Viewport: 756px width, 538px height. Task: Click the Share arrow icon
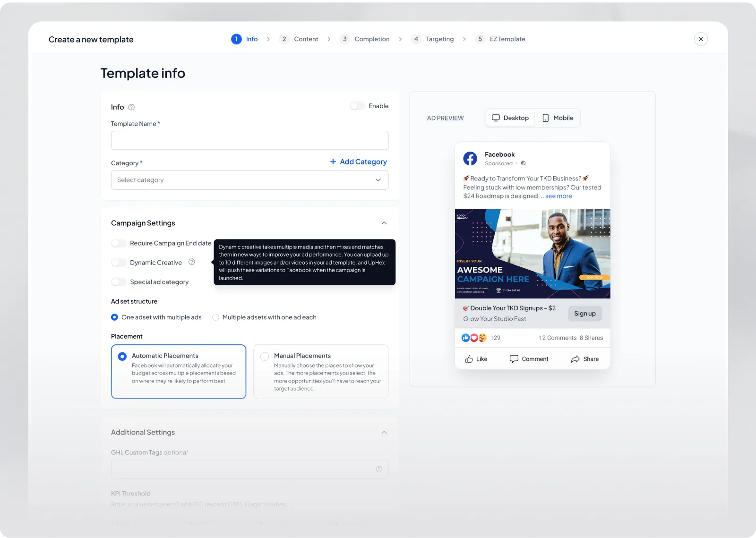pyautogui.click(x=575, y=359)
